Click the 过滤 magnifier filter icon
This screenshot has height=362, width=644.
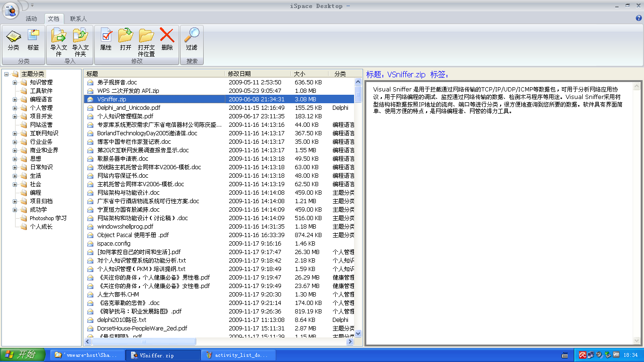(192, 40)
